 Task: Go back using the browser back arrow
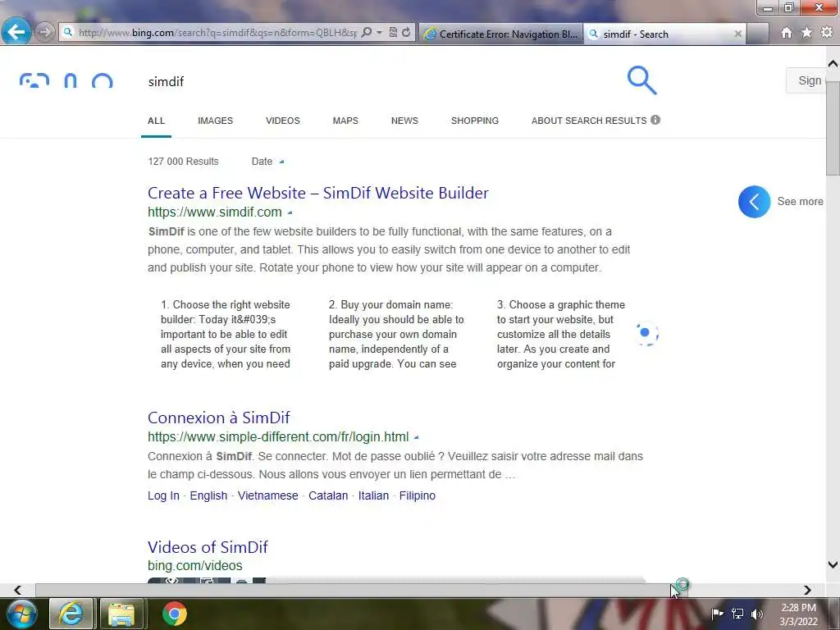[x=16, y=32]
